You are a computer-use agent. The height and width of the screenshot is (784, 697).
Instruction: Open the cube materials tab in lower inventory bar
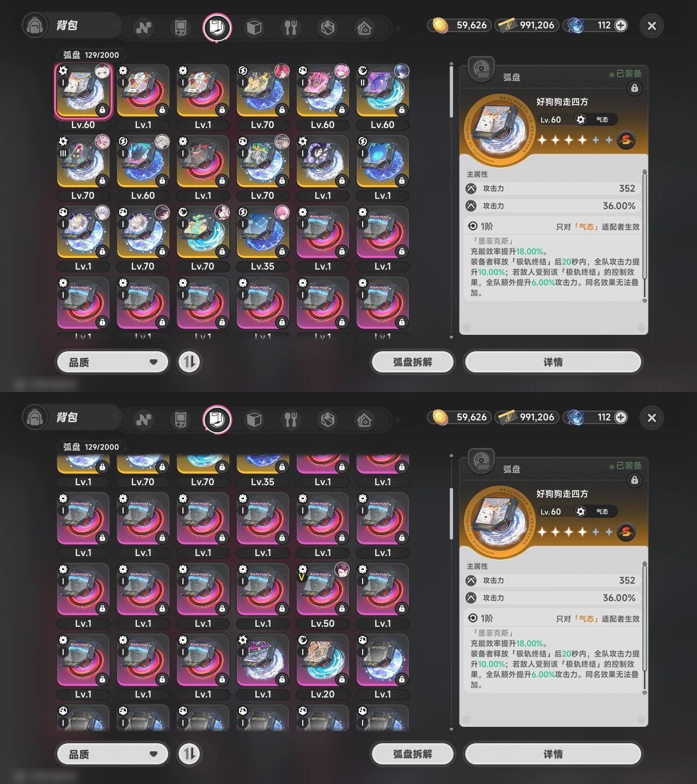(254, 420)
